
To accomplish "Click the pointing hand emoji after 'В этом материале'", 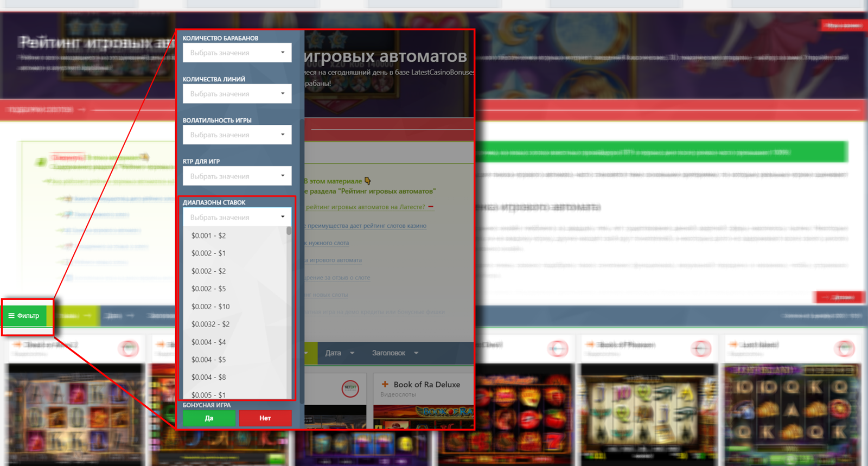I will point(368,181).
